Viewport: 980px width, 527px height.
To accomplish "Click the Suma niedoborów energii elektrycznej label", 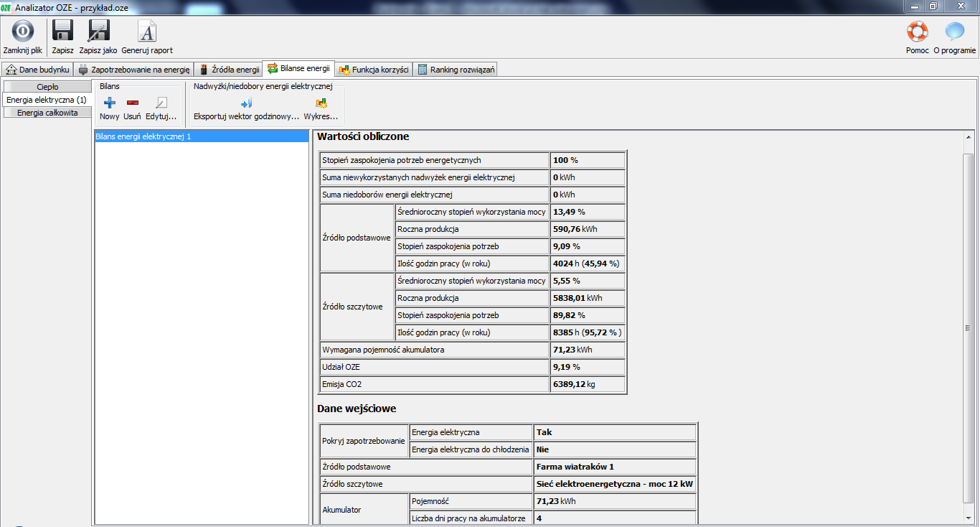I will pos(387,195).
